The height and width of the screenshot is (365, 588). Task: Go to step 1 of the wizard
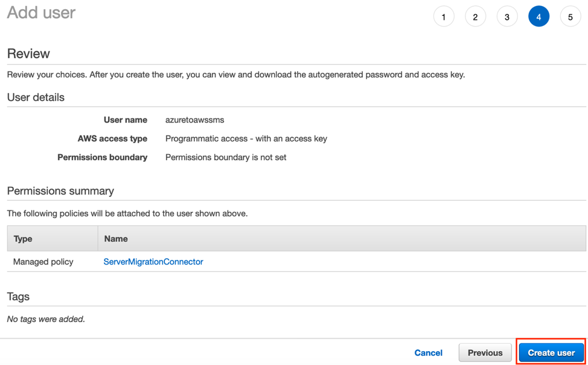pos(444,17)
